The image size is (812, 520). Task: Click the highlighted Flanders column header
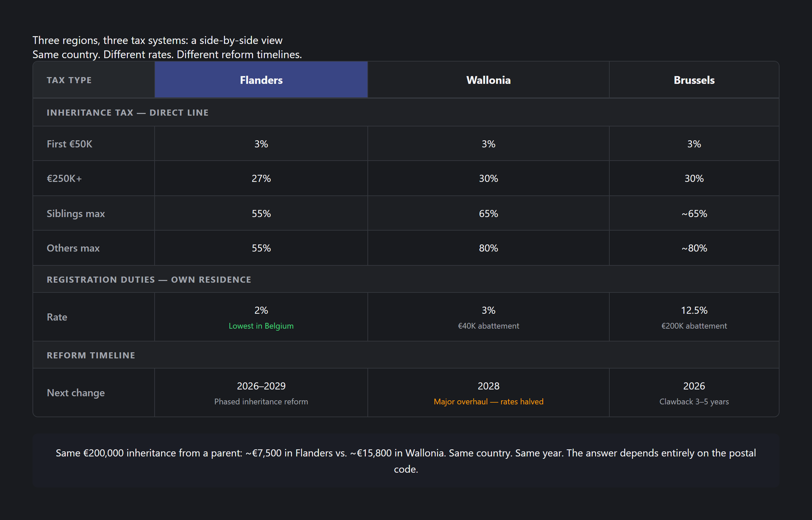261,80
